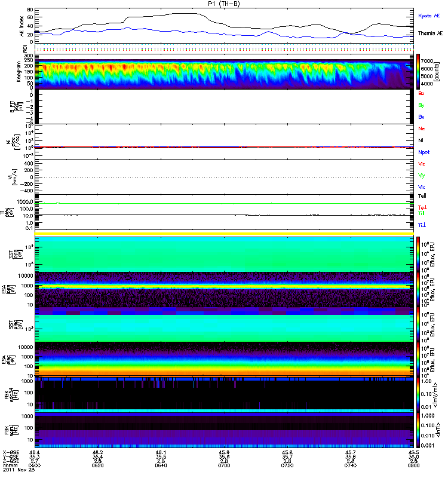Image resolution: width=448 pixels, height=478 pixels.
Task: Select the [counts] color bar label
Action: pyautogui.click(x=437, y=72)
